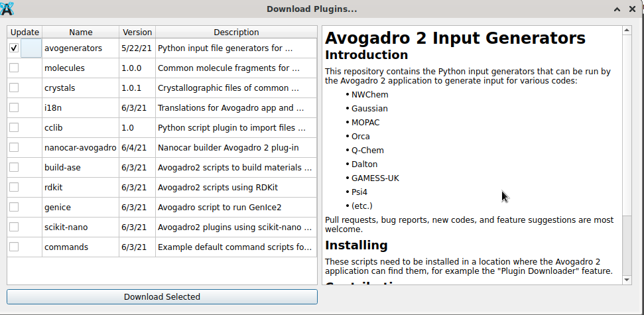Enable the i18n plugin checkbox
Screen dimensions: 644x315
click(14, 107)
